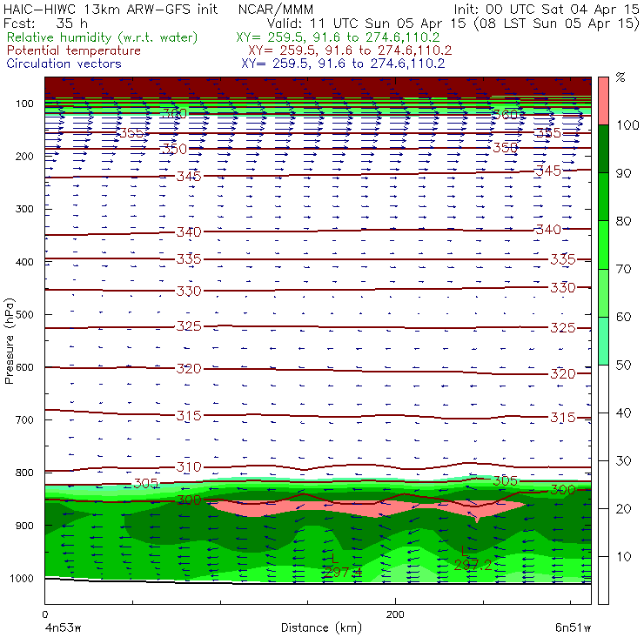Click the '600' pressure axis tick label

[24, 367]
